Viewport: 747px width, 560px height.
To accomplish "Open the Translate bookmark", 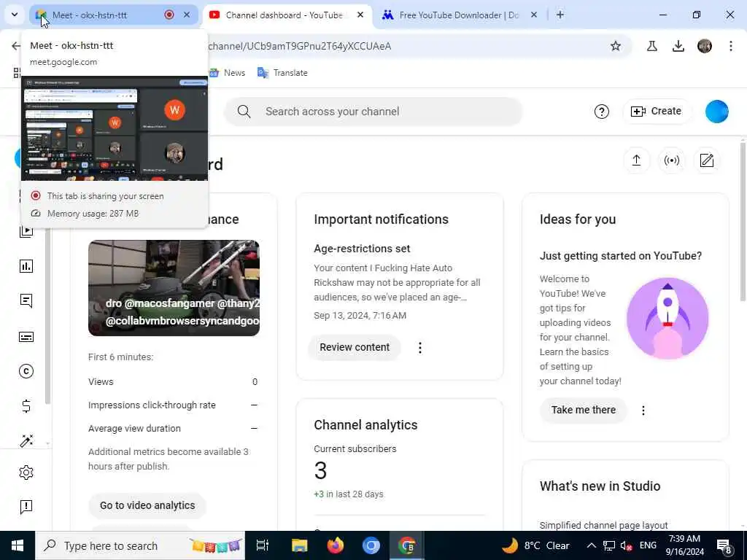I will pos(282,73).
